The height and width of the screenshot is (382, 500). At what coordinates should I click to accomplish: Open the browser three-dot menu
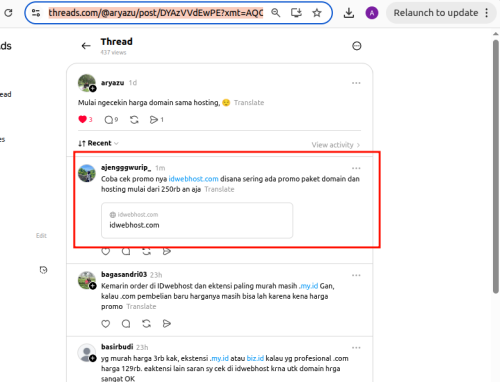(487, 13)
